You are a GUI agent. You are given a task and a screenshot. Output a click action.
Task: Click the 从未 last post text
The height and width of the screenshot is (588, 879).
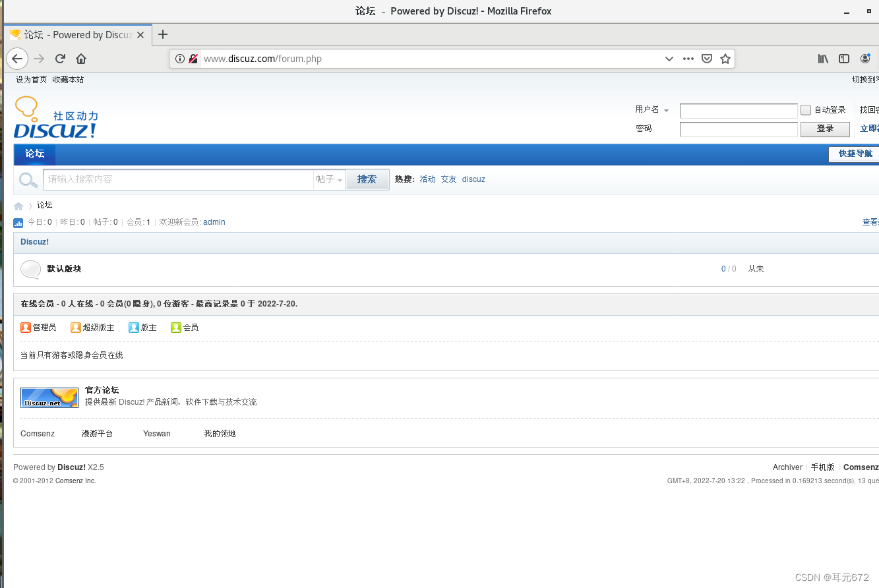click(x=756, y=269)
